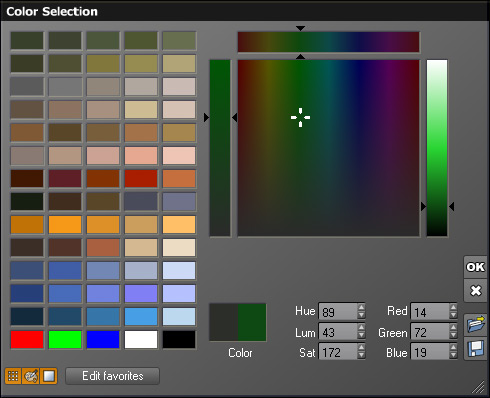The image size is (490, 398).
Task: Pick the salmon pink swatch
Action: coord(141,156)
